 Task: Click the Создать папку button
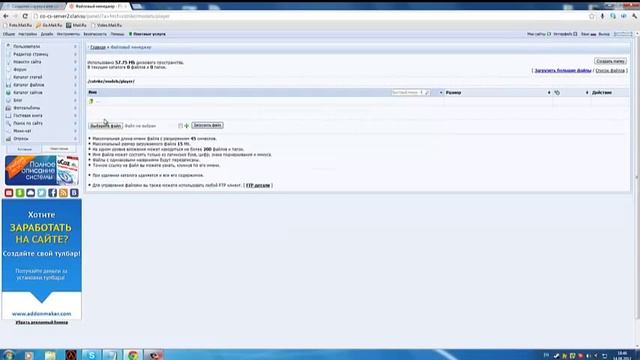tap(610, 61)
